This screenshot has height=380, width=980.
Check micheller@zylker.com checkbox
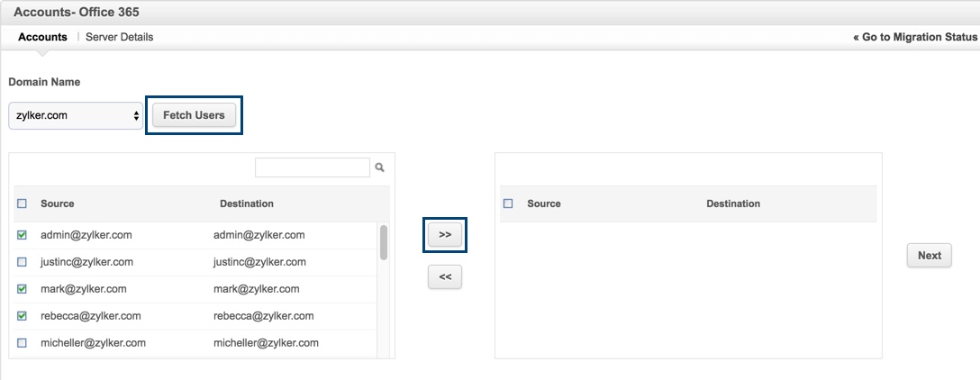click(22, 342)
